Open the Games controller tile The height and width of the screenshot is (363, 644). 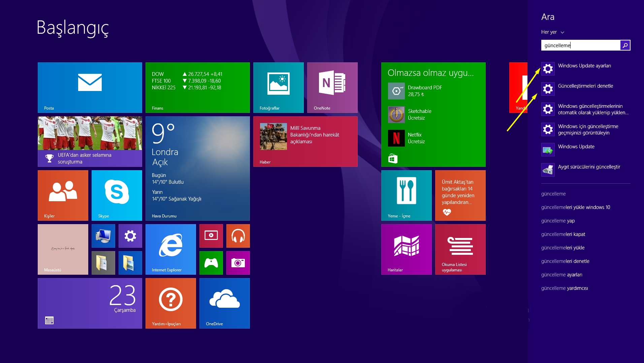pos(211,263)
